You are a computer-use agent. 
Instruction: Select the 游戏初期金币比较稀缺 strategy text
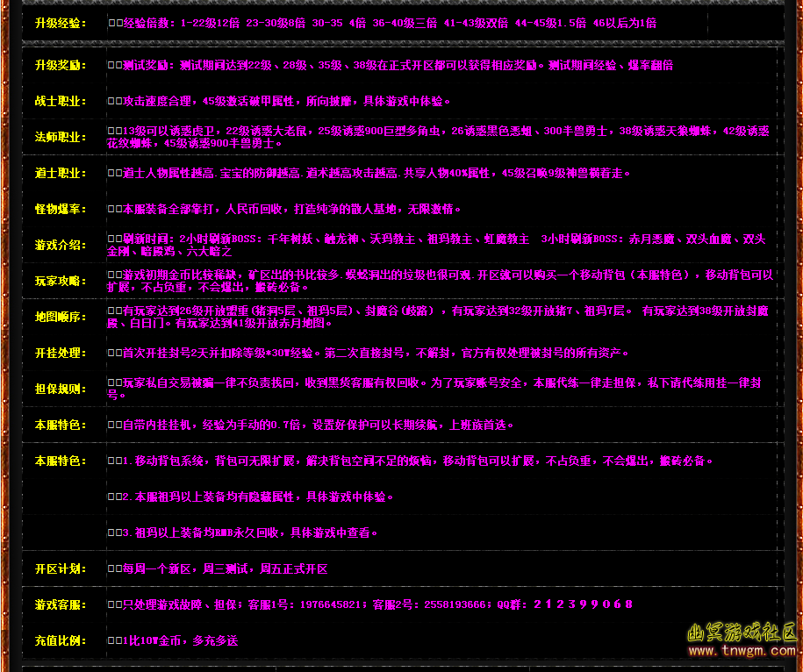440,281
